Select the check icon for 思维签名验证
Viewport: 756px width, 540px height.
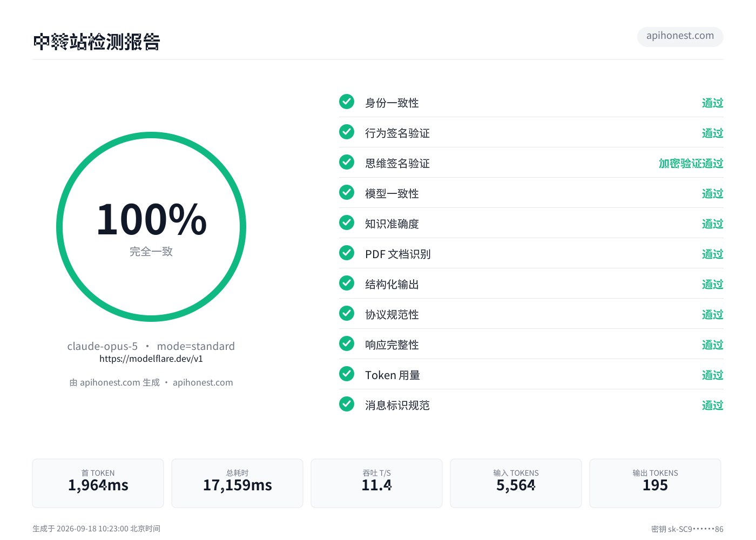(347, 162)
